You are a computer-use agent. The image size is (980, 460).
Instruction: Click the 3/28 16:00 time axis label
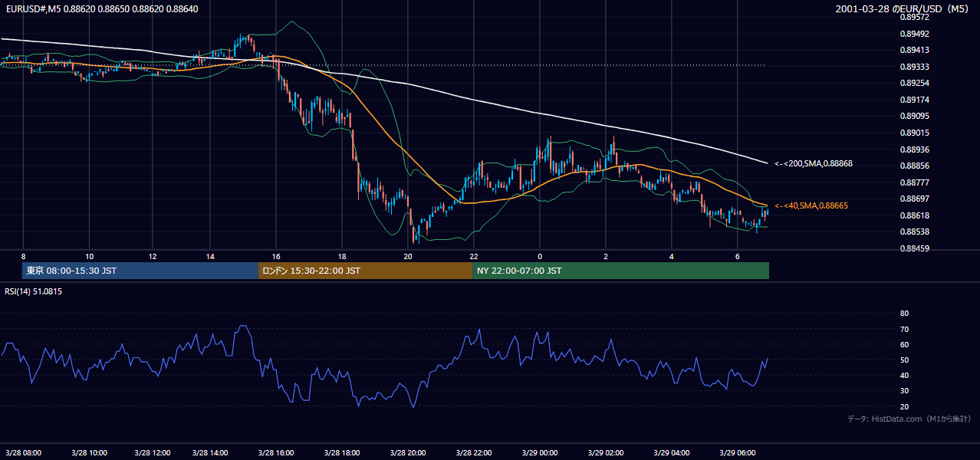(275, 453)
